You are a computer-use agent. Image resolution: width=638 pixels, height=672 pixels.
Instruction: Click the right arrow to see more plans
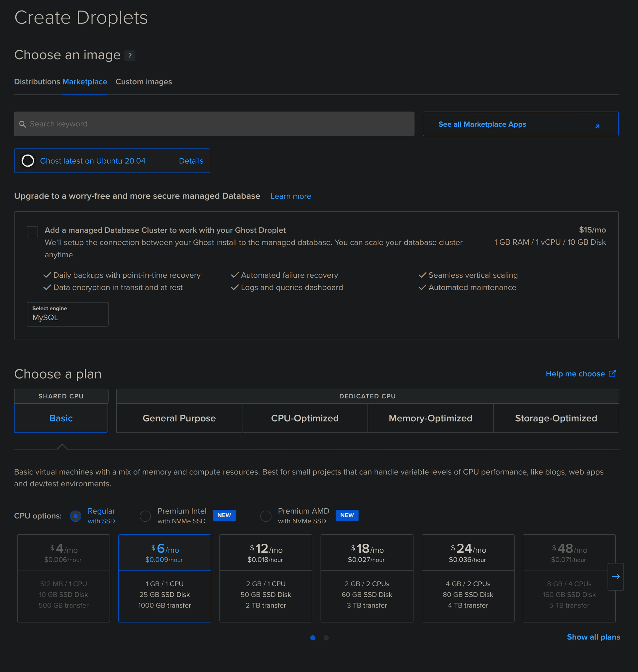[615, 576]
